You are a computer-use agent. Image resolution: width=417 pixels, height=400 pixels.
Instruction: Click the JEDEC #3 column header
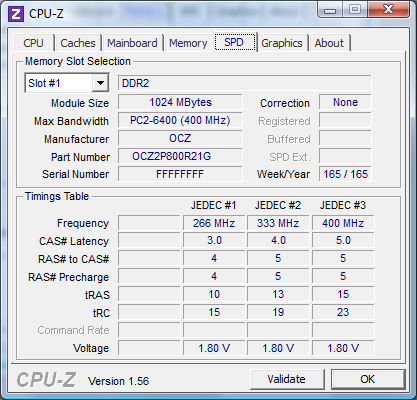coord(343,205)
